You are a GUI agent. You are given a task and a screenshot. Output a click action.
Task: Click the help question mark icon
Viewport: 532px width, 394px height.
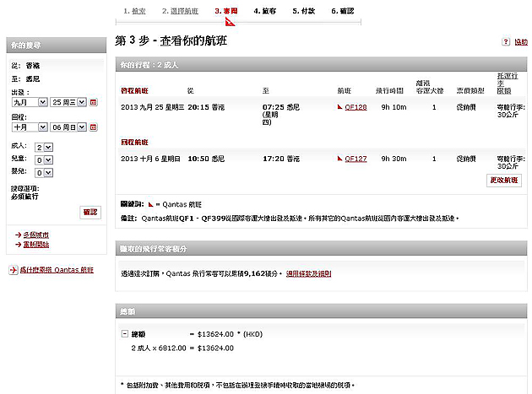506,41
